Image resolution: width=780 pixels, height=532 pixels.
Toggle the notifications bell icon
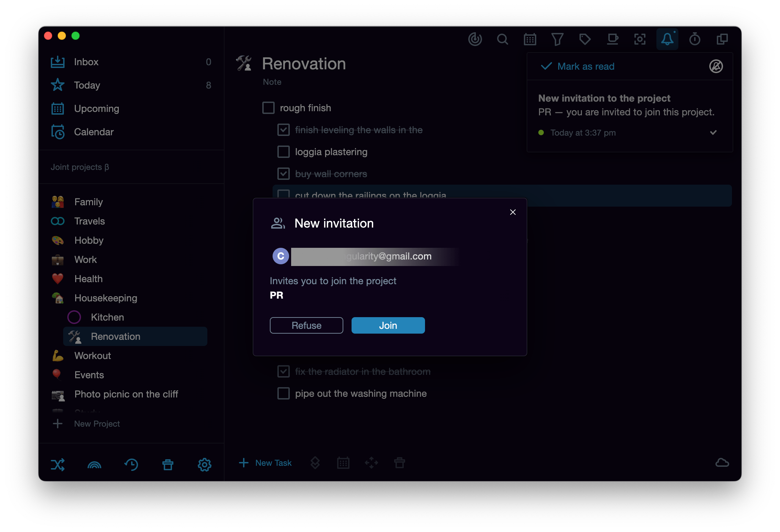coord(667,39)
